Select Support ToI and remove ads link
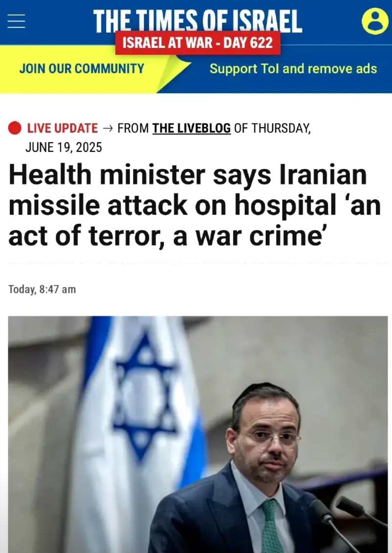This screenshot has width=392, height=553. point(293,69)
